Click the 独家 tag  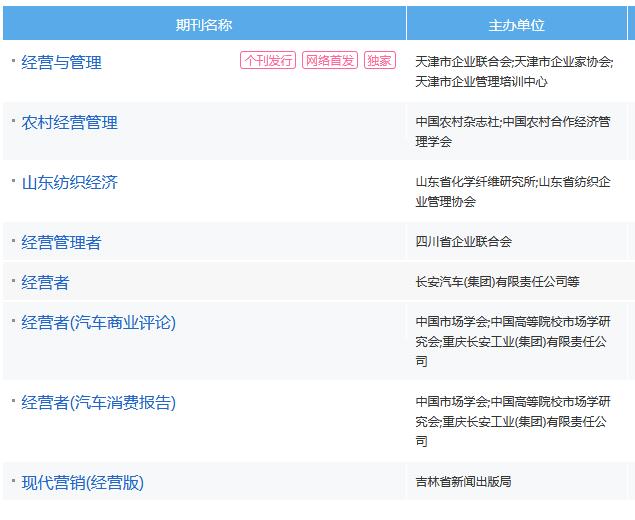click(379, 60)
